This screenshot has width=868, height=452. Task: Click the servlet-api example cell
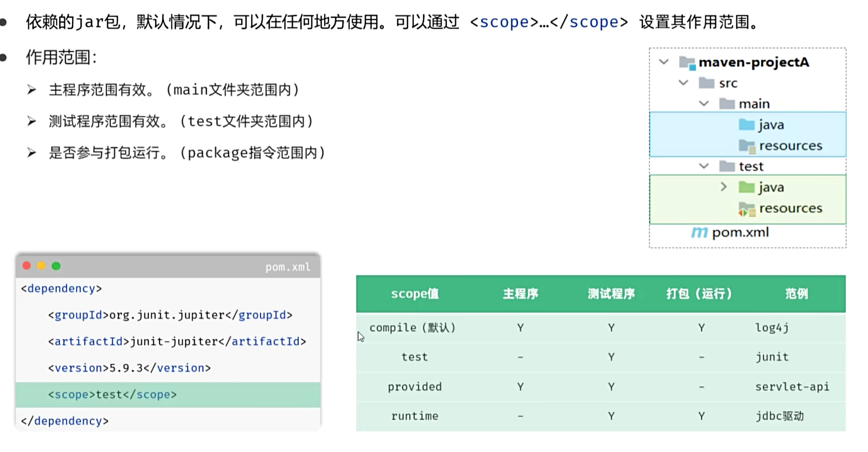coord(792,387)
